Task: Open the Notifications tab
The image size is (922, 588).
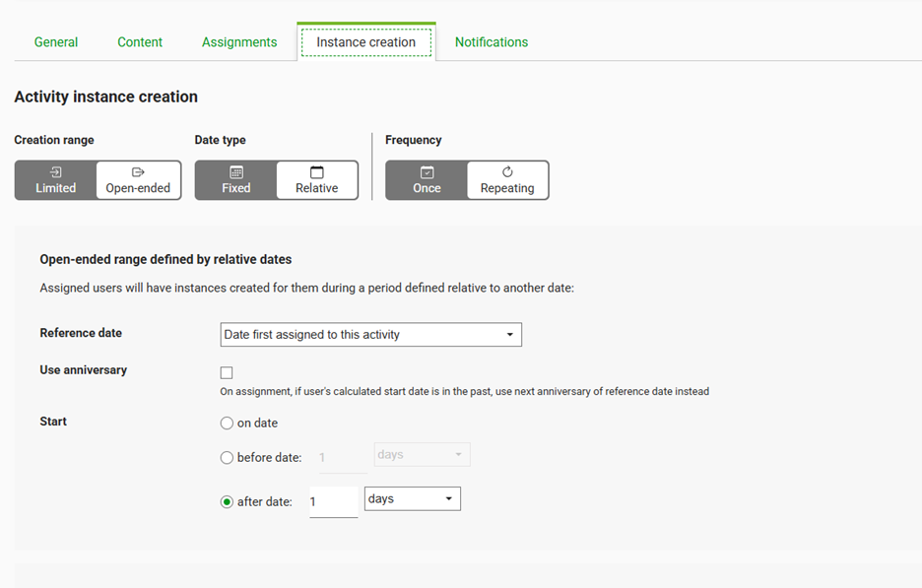Action: pos(492,42)
